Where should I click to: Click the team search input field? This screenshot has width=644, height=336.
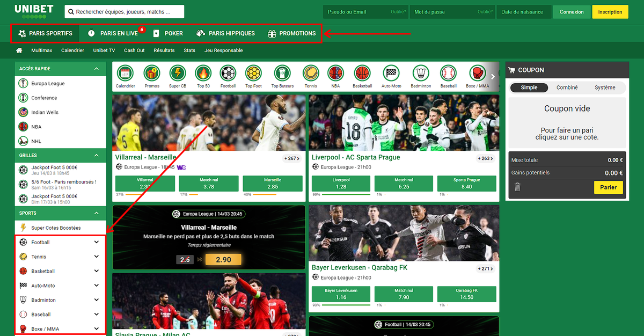[x=124, y=11]
